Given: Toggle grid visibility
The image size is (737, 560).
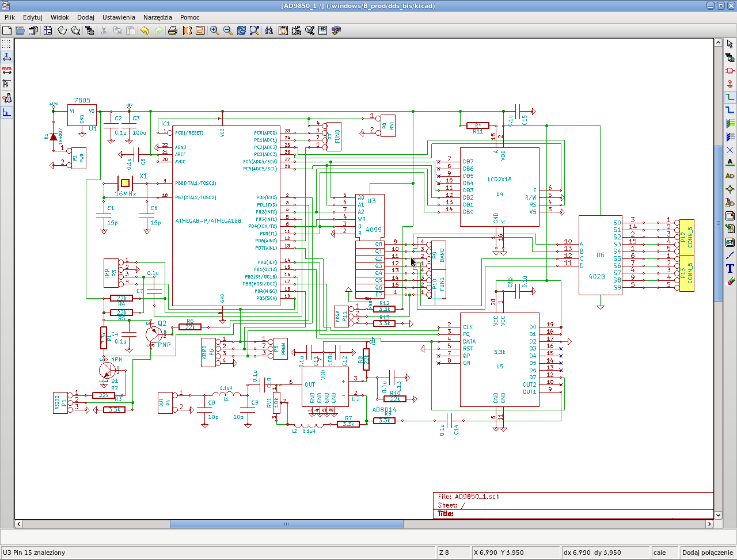Looking at the screenshot, I should (x=6, y=44).
